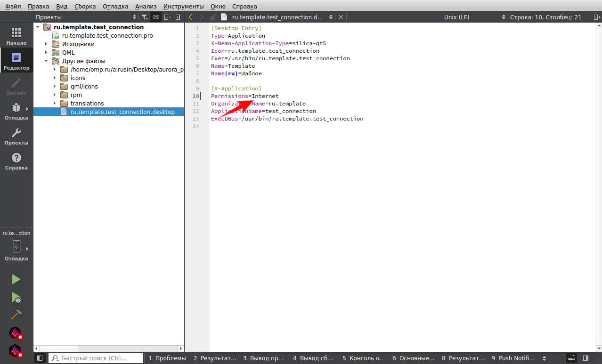Toggle the right sidebar button in status bar

[586, 358]
